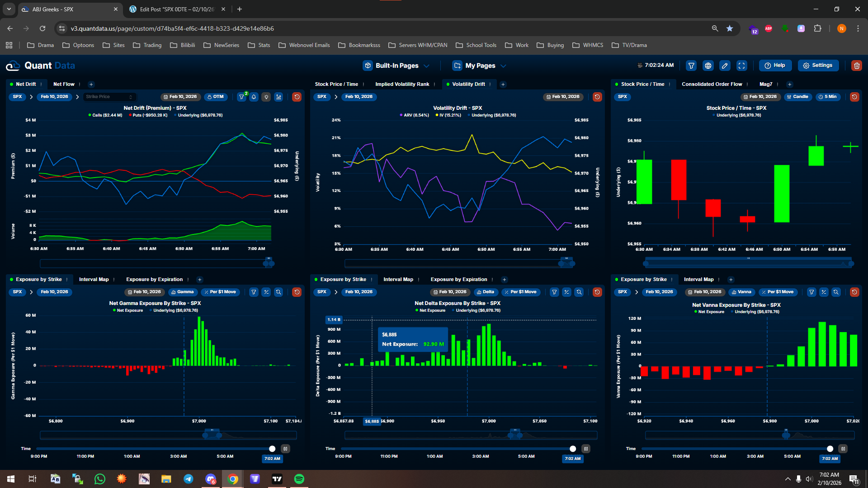Enter fullscreen mode using the expand icon
This screenshot has width=868, height=488.
coord(742,66)
